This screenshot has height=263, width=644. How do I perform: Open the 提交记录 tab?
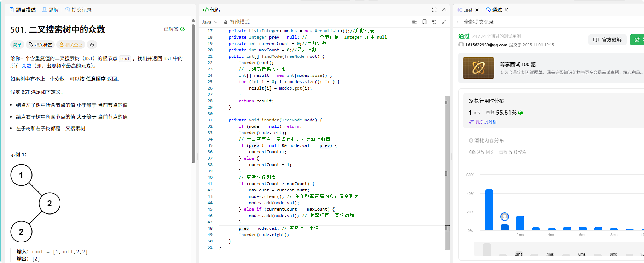pos(78,10)
